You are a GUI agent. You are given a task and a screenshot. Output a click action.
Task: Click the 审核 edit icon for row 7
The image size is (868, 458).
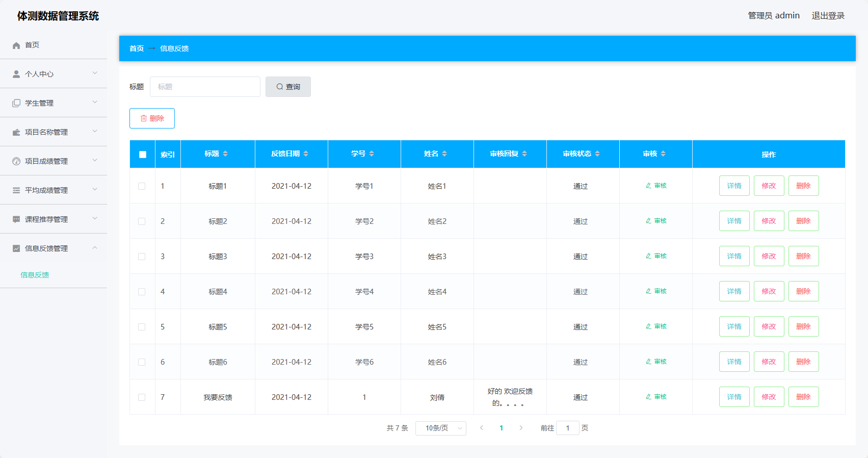pyautogui.click(x=648, y=397)
